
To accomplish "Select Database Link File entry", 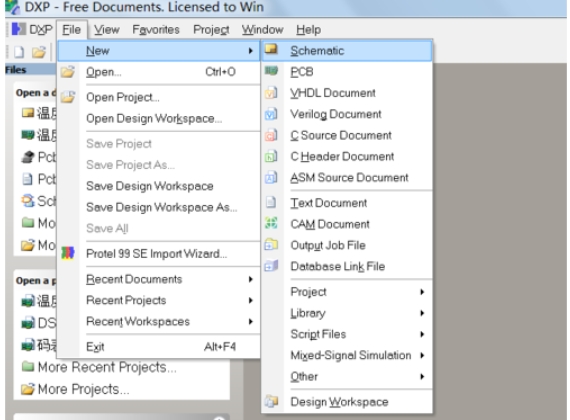I will (347, 266).
